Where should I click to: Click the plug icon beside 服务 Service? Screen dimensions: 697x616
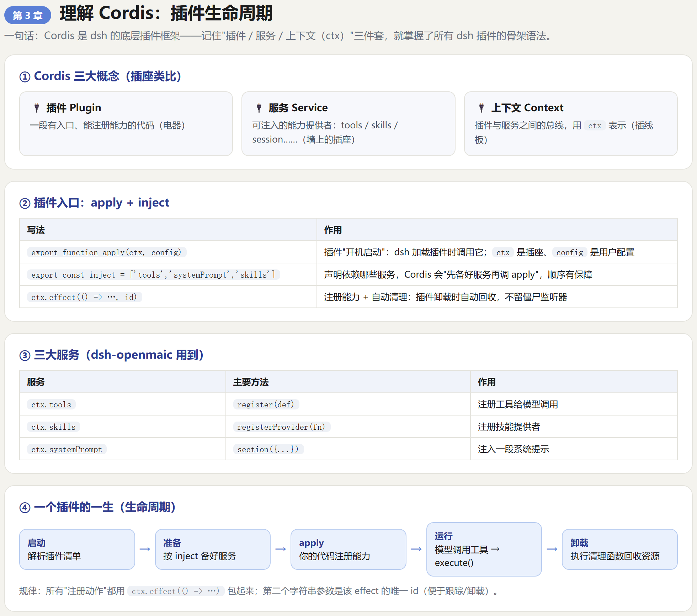pyautogui.click(x=259, y=108)
